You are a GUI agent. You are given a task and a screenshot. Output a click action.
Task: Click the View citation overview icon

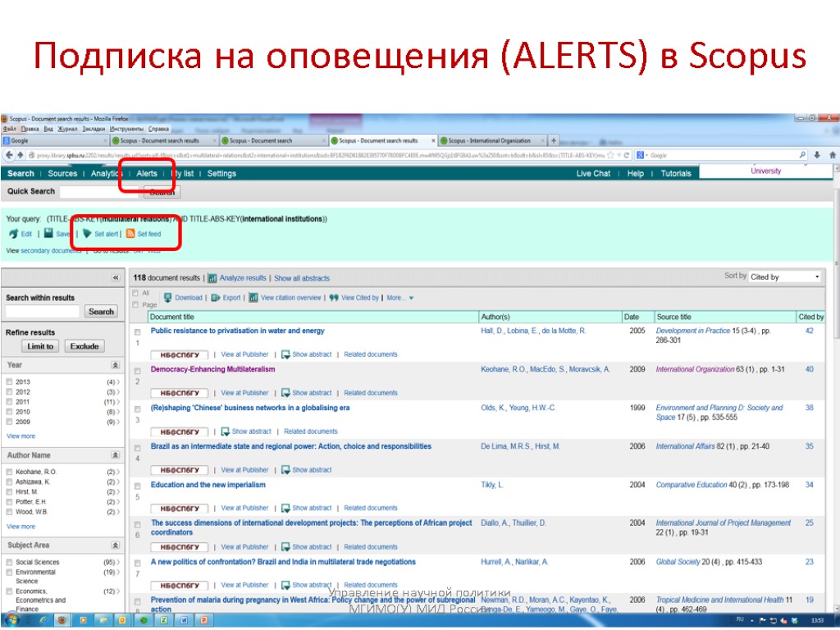click(253, 298)
